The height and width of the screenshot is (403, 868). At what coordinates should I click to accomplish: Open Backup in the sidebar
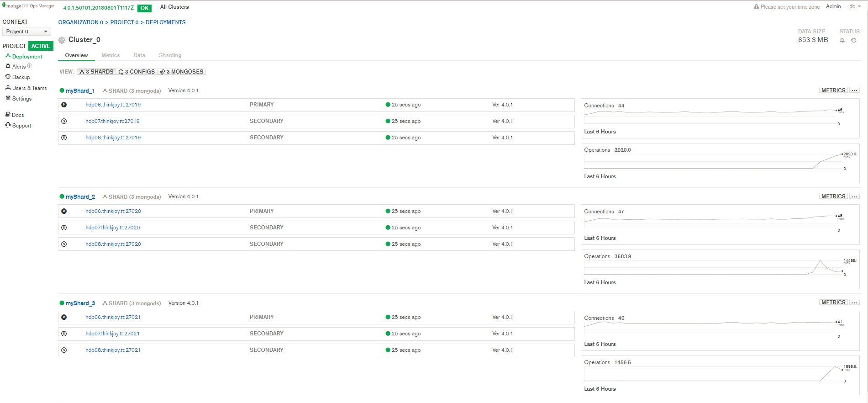[21, 77]
